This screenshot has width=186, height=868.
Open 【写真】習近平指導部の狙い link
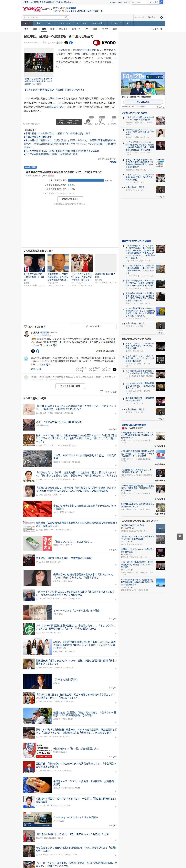[54, 90]
